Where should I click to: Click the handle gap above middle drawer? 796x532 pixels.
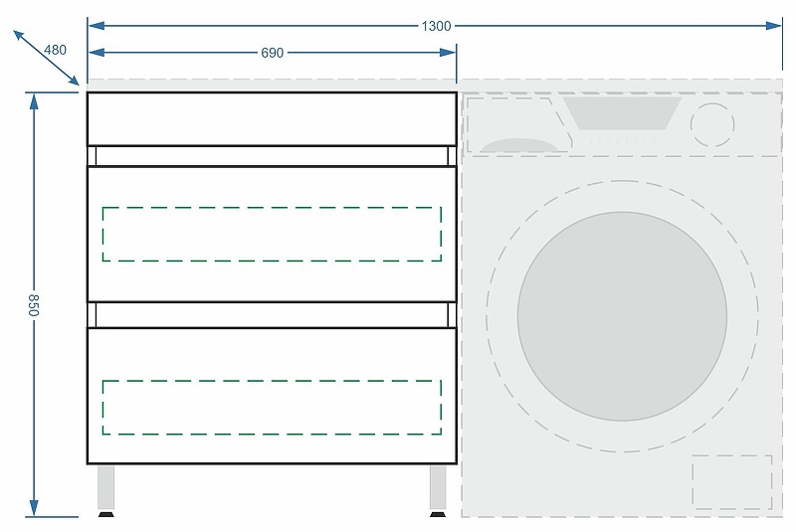[272, 156]
